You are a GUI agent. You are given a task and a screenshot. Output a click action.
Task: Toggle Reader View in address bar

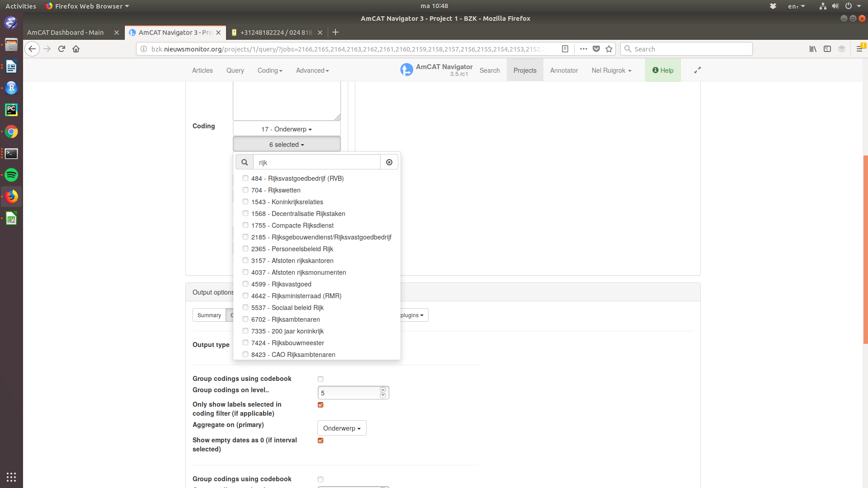coord(565,49)
